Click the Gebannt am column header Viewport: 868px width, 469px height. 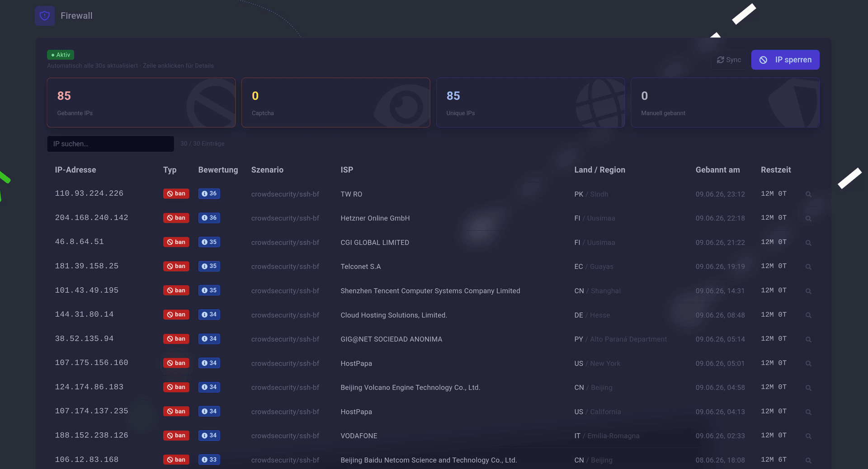pyautogui.click(x=717, y=170)
